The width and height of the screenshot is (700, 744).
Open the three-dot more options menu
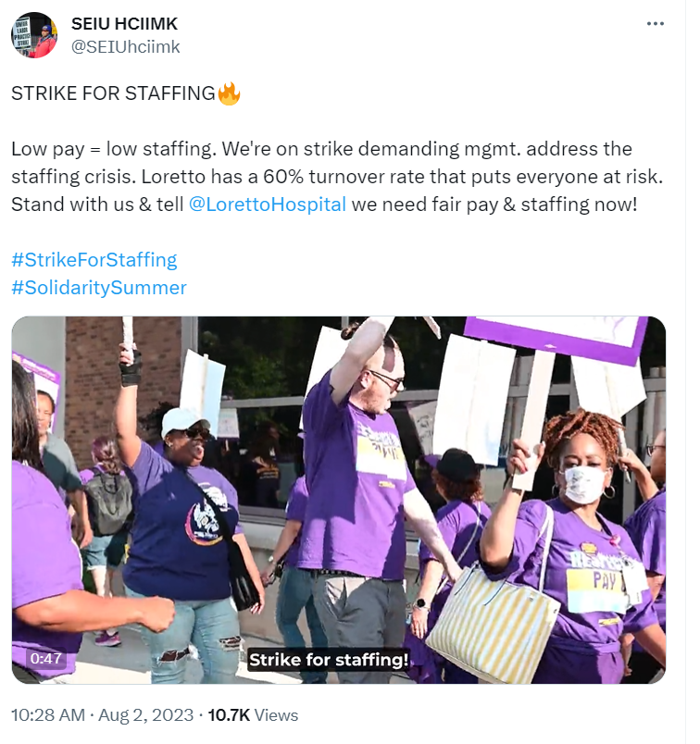(x=655, y=24)
